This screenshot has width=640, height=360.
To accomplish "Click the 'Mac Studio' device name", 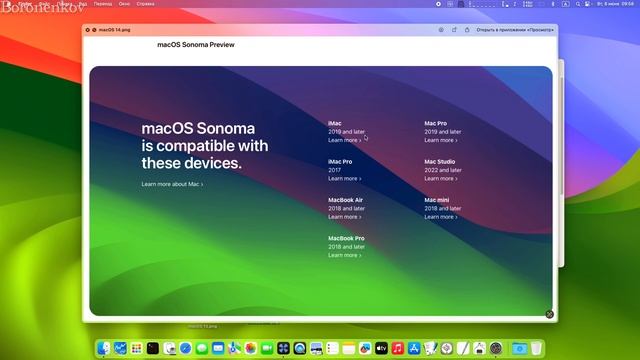I will (x=440, y=162).
